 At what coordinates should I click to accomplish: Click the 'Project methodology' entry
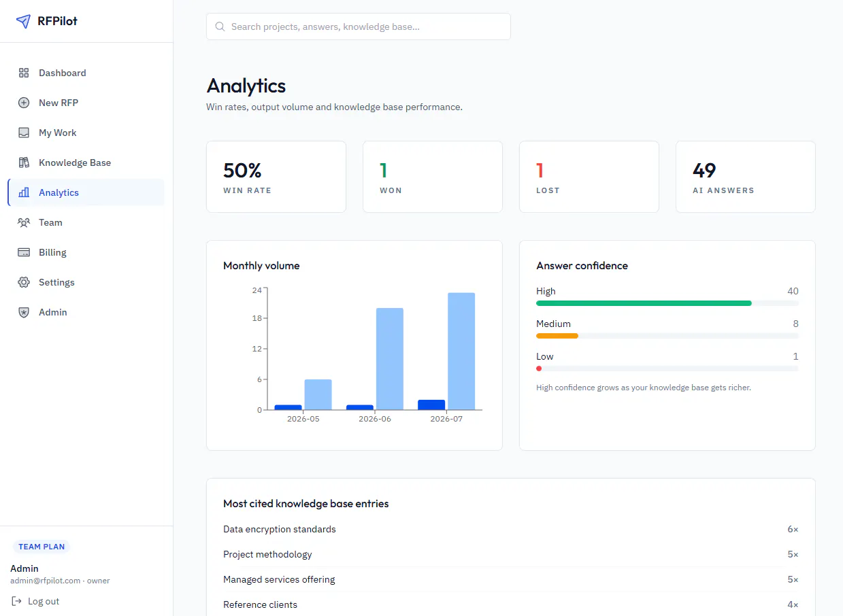coord(267,554)
